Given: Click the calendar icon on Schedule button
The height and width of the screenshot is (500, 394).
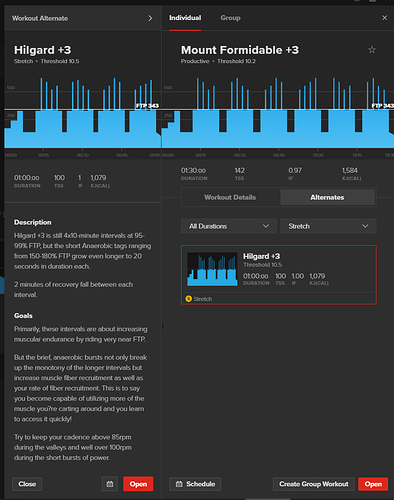Looking at the screenshot, I should [179, 484].
